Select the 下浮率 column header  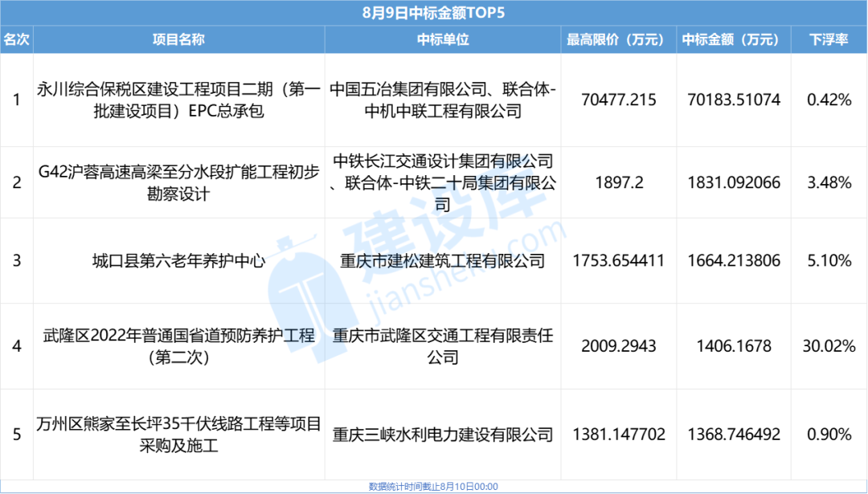point(829,38)
